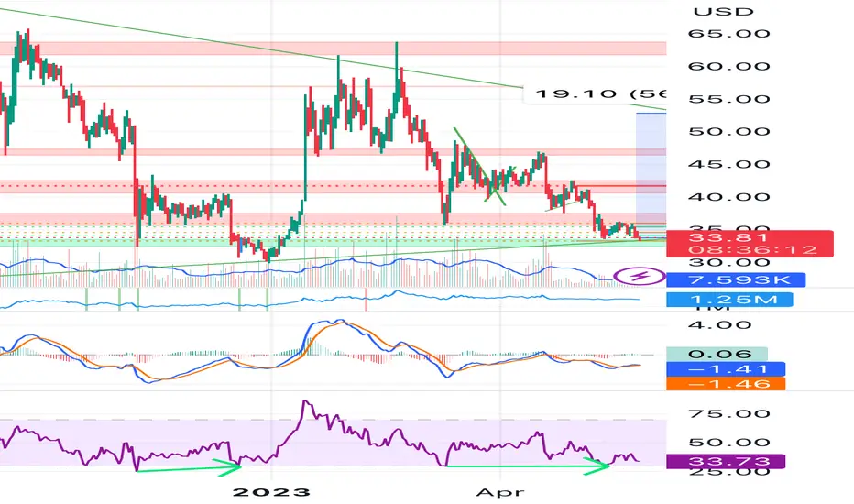Viewport: 854px width, 504px height.
Task: Click the blue -1.41 MACD value label
Action: tap(726, 369)
